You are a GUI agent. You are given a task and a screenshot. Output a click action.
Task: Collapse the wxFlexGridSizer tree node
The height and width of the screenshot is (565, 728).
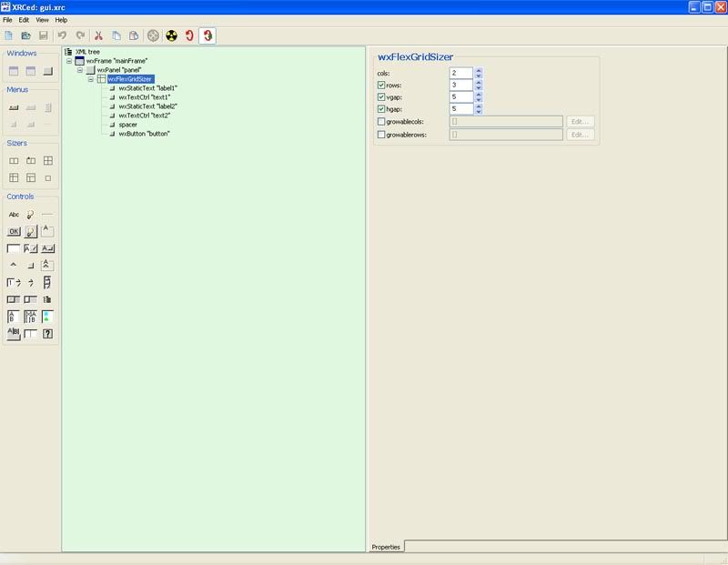click(x=91, y=79)
